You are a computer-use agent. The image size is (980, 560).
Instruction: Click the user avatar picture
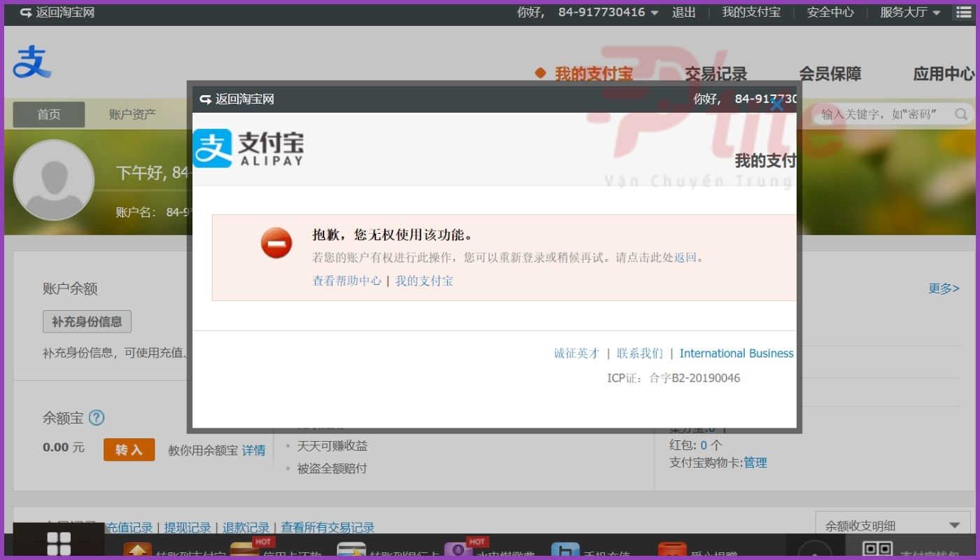54,181
